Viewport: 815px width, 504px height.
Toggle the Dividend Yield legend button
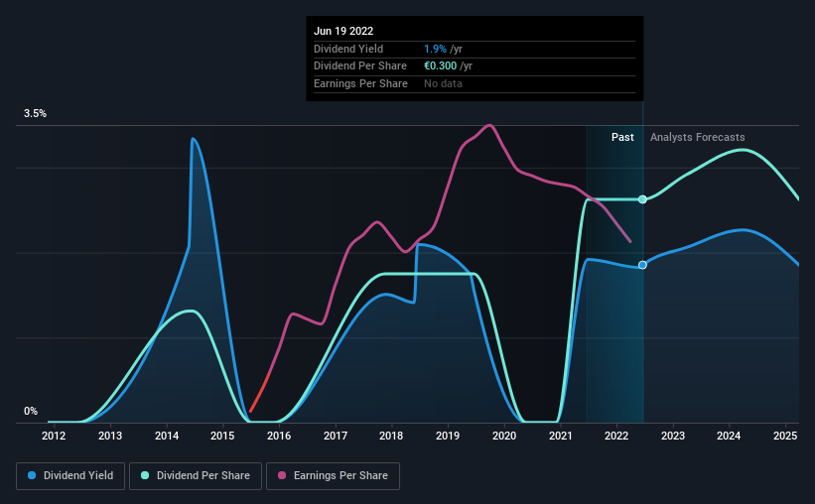tap(70, 476)
